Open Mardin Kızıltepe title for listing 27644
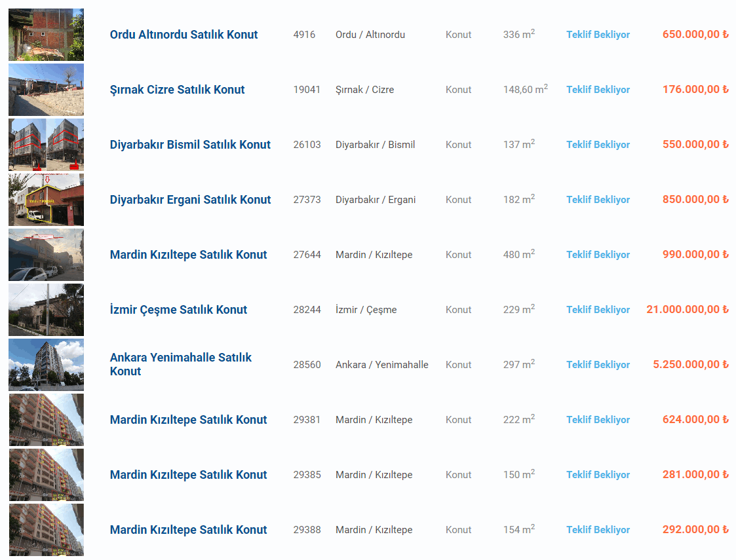736x560 pixels. click(188, 255)
